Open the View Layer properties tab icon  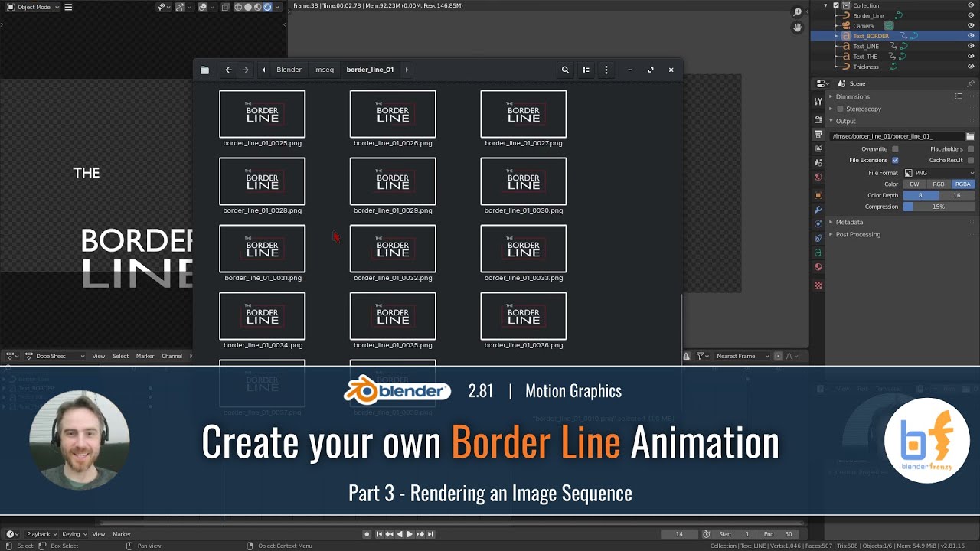tap(818, 149)
